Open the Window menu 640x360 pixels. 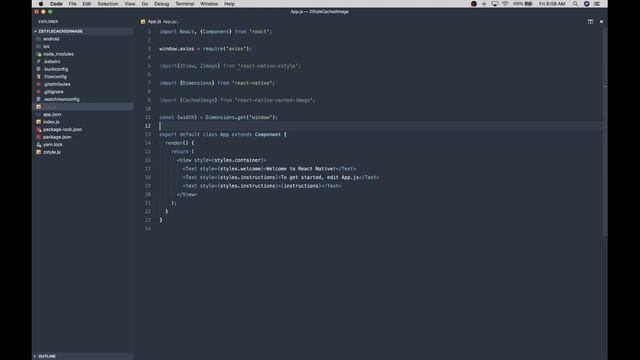[209, 4]
